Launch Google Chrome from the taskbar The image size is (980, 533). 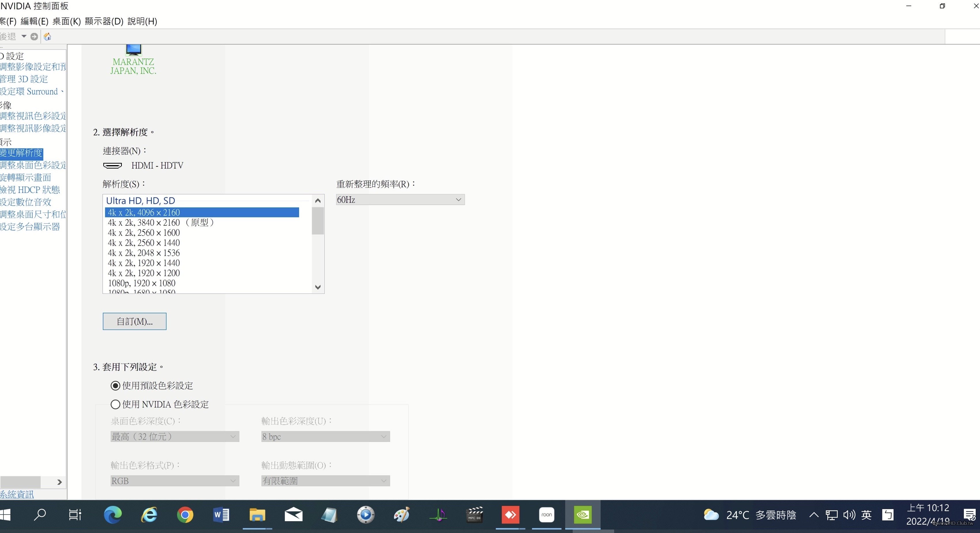pyautogui.click(x=185, y=515)
